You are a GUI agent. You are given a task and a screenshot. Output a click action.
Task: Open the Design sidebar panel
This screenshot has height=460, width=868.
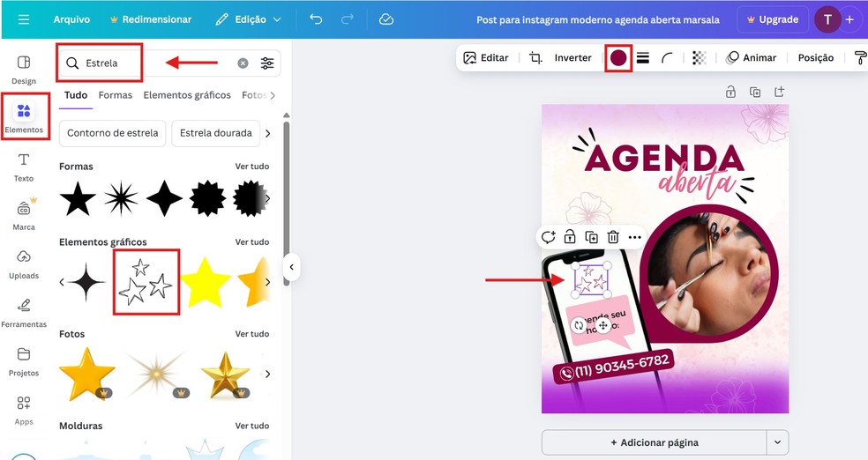[x=24, y=70]
